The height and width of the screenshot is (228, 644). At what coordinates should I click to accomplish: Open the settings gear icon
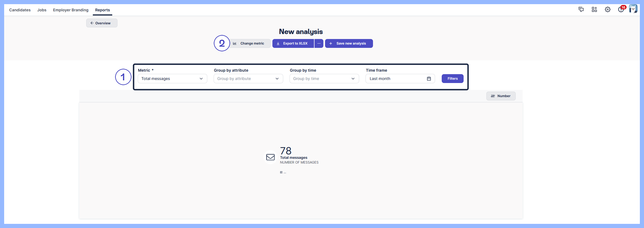[608, 9]
